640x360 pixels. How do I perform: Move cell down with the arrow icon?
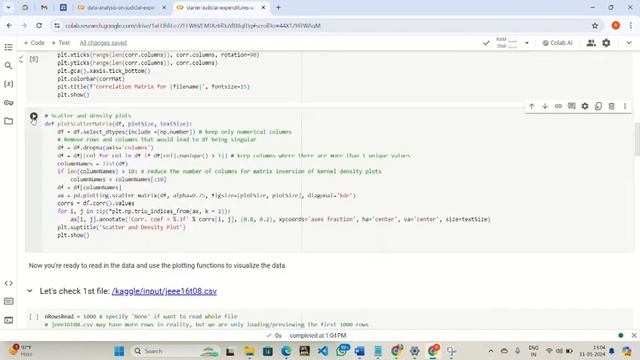(545, 106)
